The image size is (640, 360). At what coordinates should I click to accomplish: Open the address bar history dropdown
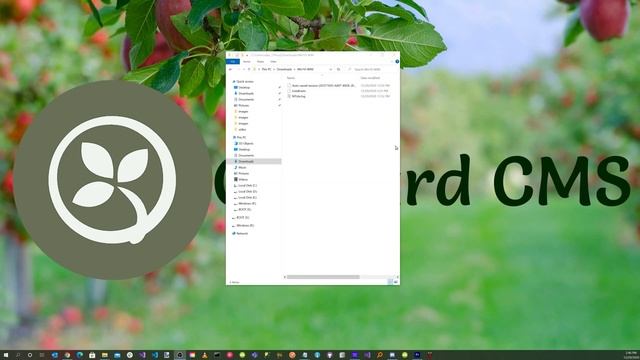[331, 69]
